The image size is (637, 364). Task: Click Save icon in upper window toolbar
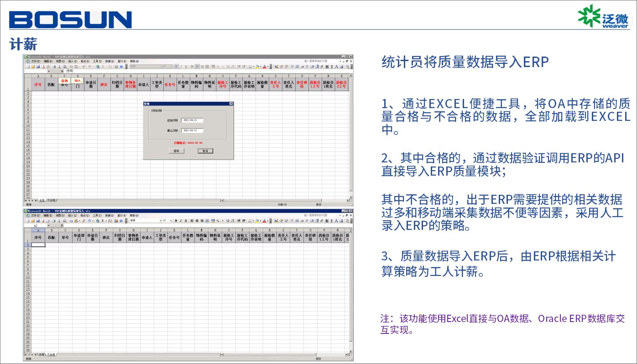[x=38, y=67]
